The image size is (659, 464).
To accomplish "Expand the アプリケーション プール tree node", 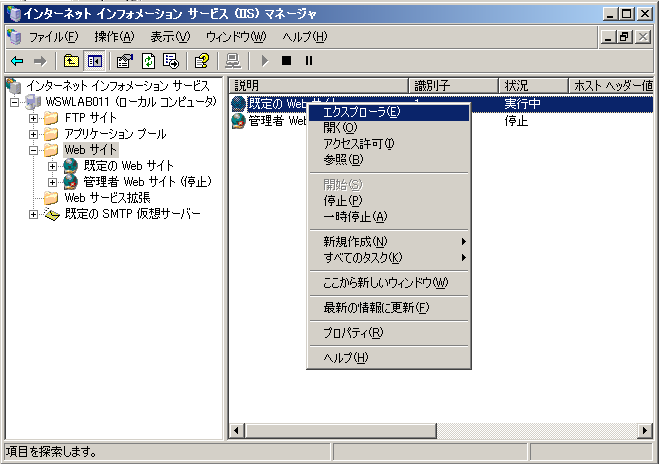I will 34,134.
